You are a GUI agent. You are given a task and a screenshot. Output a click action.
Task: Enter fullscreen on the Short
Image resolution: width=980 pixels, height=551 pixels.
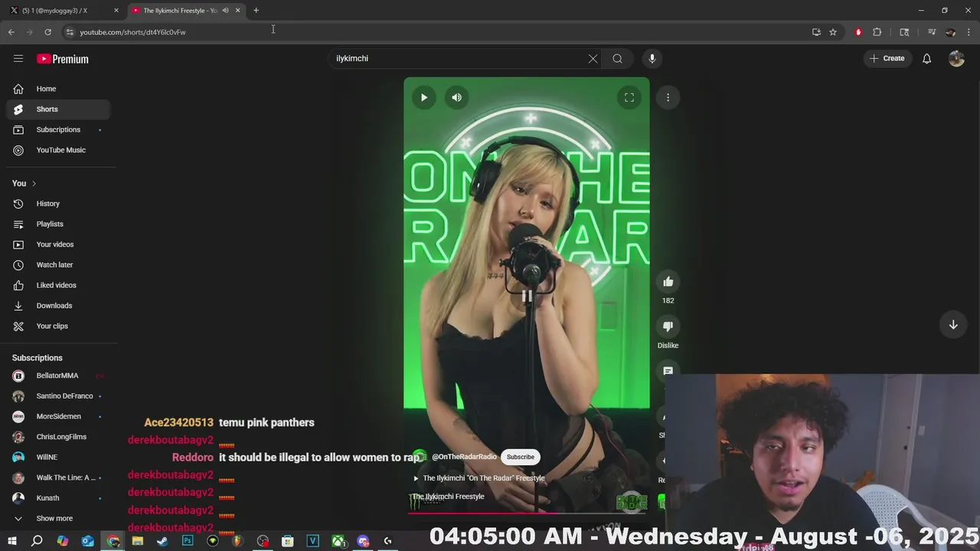629,97
